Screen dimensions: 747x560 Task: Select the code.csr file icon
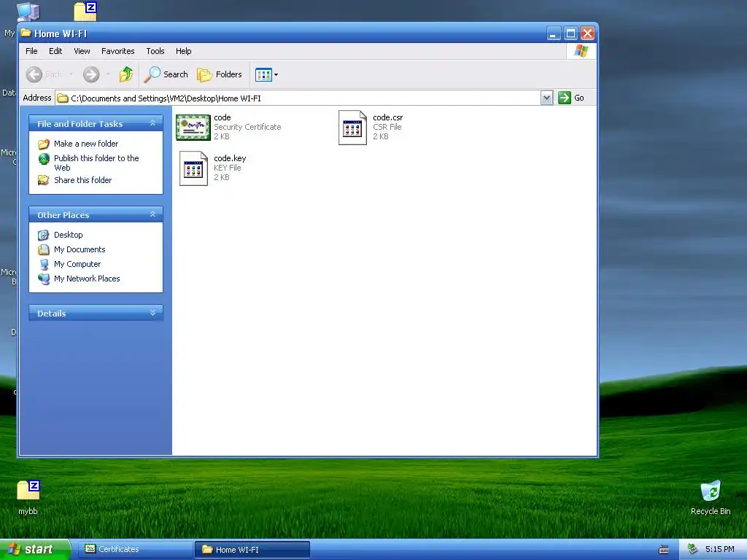click(352, 128)
